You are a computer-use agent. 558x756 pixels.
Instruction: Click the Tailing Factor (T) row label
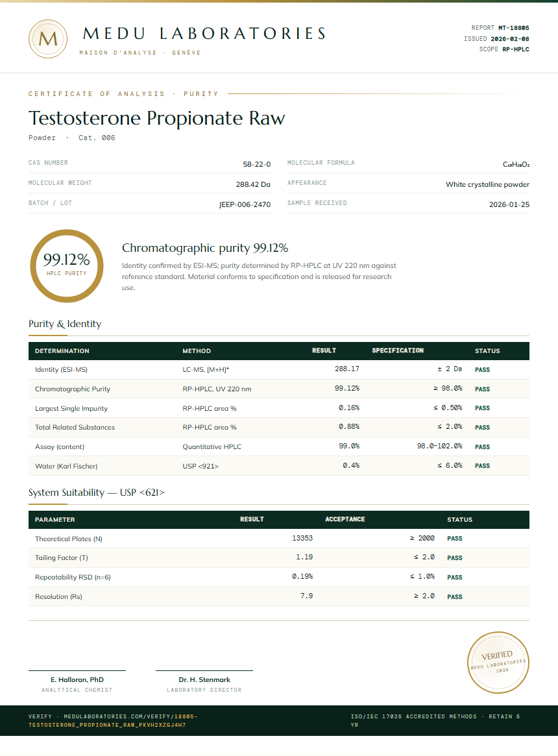[x=61, y=558]
